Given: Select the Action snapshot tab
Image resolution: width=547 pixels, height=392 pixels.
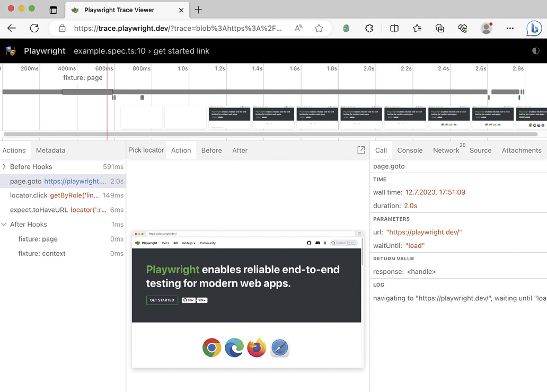Looking at the screenshot, I should tap(181, 150).
